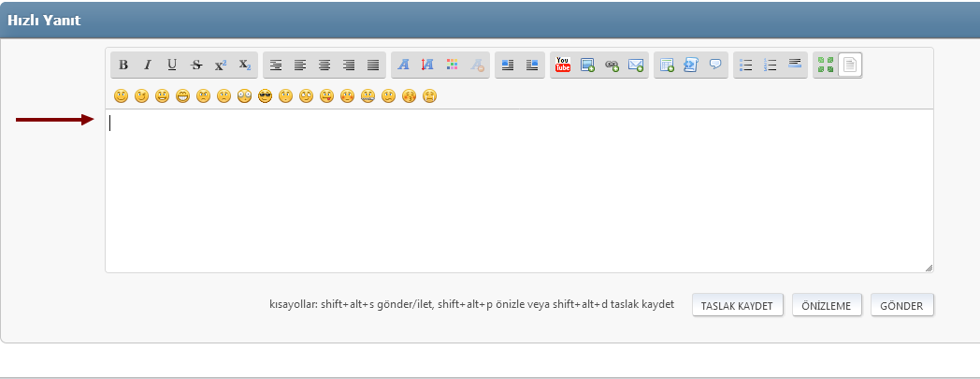Insert a numbered list
Image resolution: width=980 pixels, height=379 pixels.
point(771,65)
